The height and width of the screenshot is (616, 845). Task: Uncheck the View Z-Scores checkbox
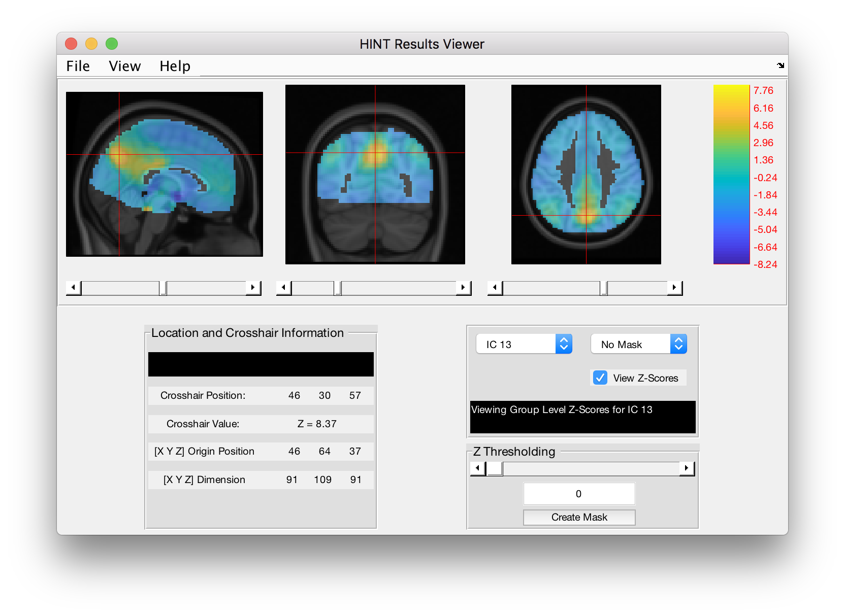pos(600,378)
